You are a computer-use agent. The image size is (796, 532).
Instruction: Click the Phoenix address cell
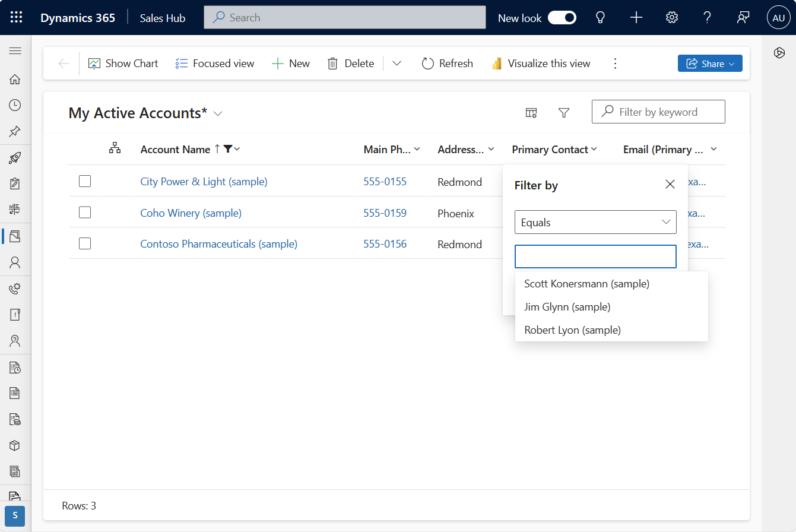tap(456, 213)
